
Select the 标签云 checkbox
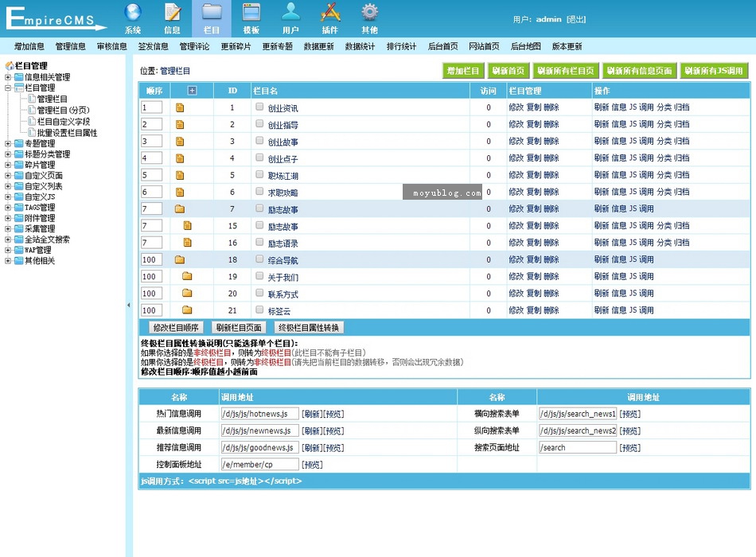pos(259,309)
